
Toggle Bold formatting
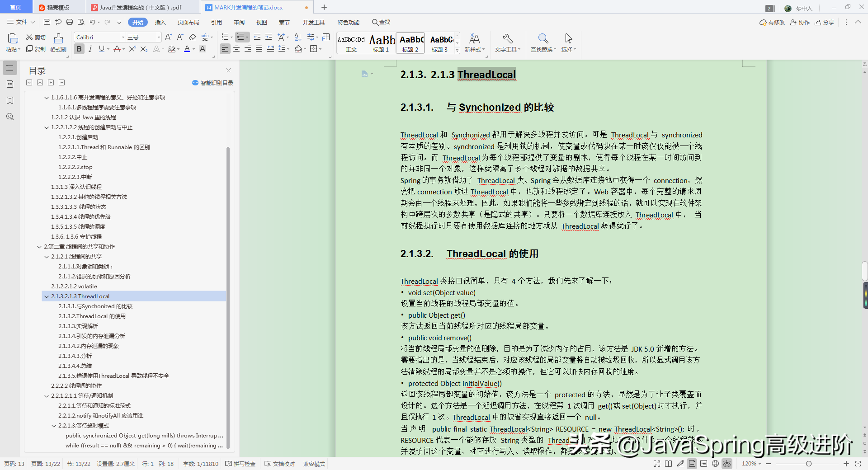[x=79, y=49]
